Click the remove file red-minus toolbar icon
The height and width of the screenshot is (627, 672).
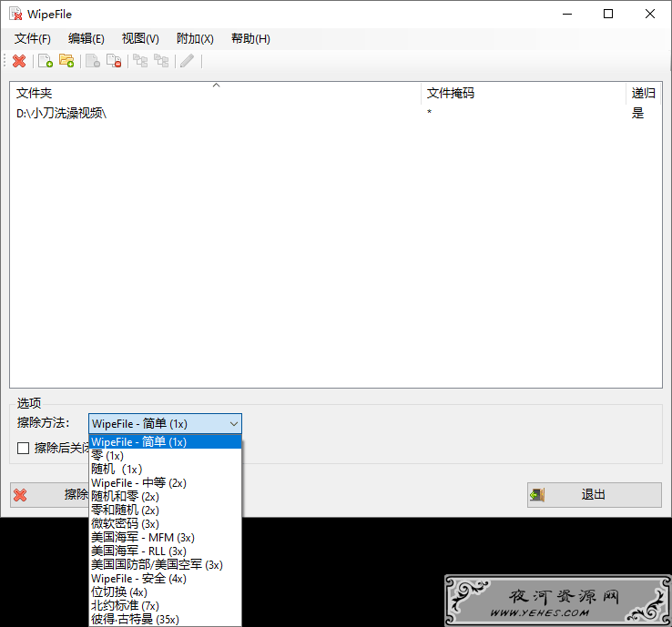pos(114,61)
